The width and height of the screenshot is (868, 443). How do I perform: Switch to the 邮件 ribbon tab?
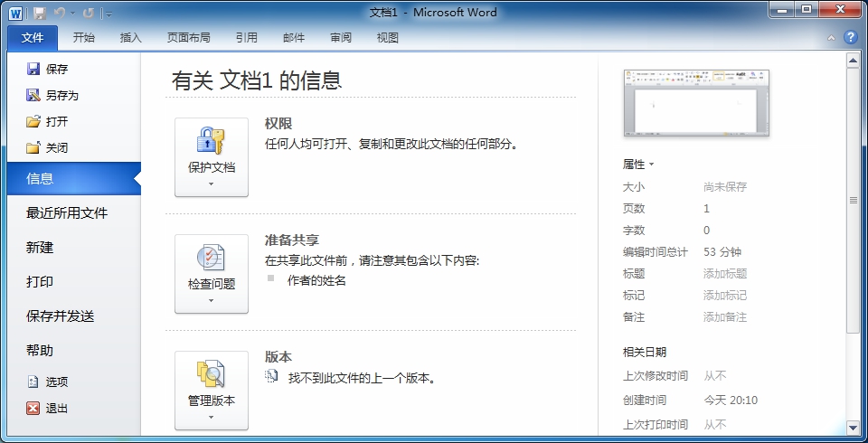293,38
